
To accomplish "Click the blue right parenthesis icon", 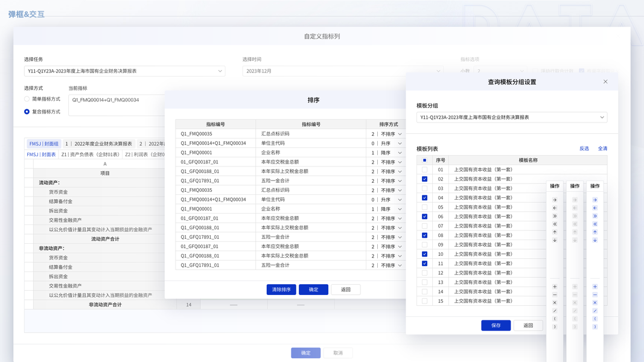I will click(595, 326).
